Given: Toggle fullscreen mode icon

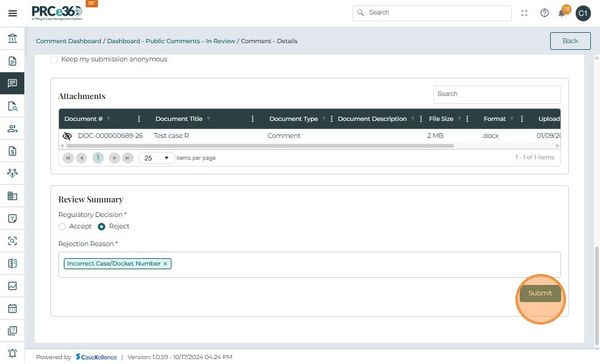Looking at the screenshot, I should (x=524, y=13).
